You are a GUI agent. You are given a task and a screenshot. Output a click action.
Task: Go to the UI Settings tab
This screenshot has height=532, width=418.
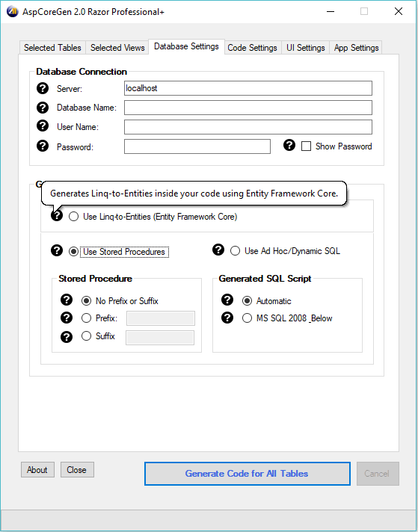(x=306, y=48)
